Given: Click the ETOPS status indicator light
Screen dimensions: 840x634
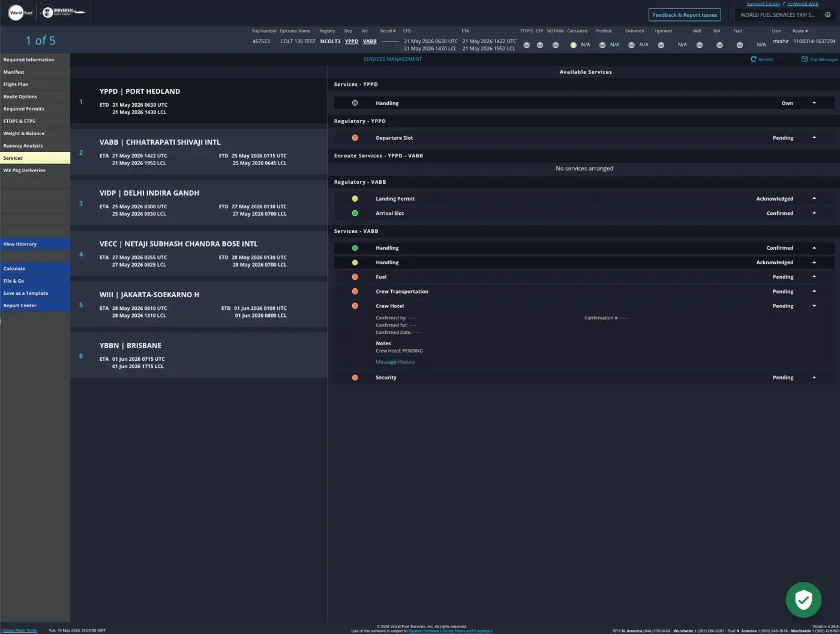Looking at the screenshot, I should pyautogui.click(x=526, y=45).
